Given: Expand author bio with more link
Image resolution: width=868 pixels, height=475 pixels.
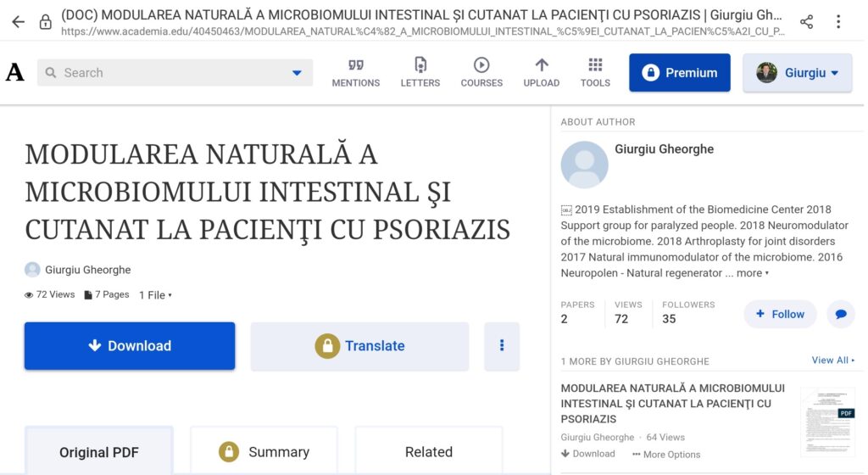Looking at the screenshot, I should (753, 273).
